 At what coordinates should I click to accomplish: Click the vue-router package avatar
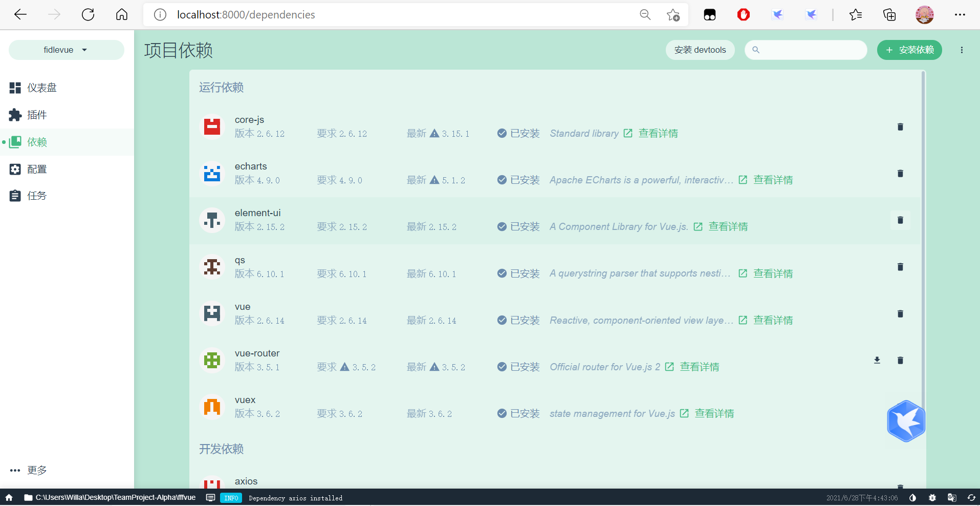coord(212,360)
